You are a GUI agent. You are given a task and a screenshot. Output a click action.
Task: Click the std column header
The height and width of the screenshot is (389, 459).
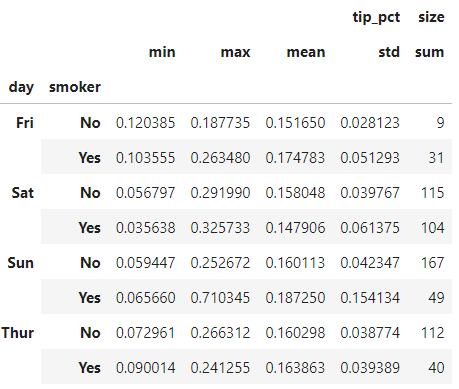tap(389, 52)
